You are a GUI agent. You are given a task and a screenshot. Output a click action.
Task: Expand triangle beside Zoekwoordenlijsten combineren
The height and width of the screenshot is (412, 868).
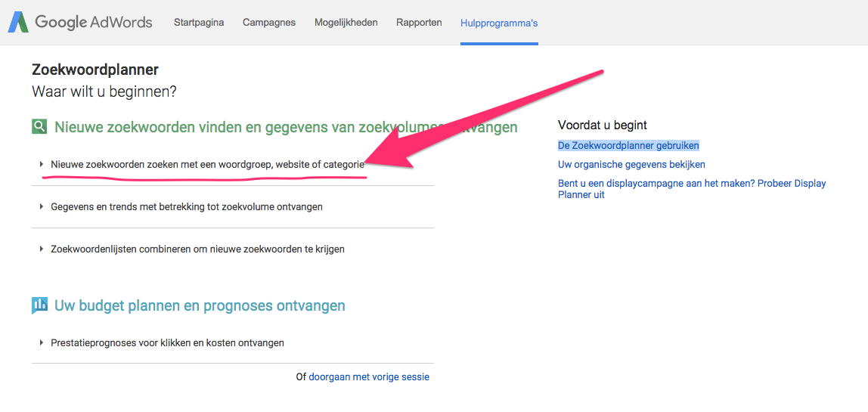pyautogui.click(x=42, y=249)
